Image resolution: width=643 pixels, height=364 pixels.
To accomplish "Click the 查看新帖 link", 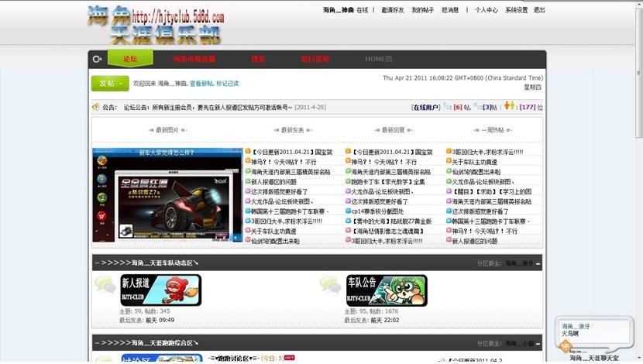I will tap(201, 83).
